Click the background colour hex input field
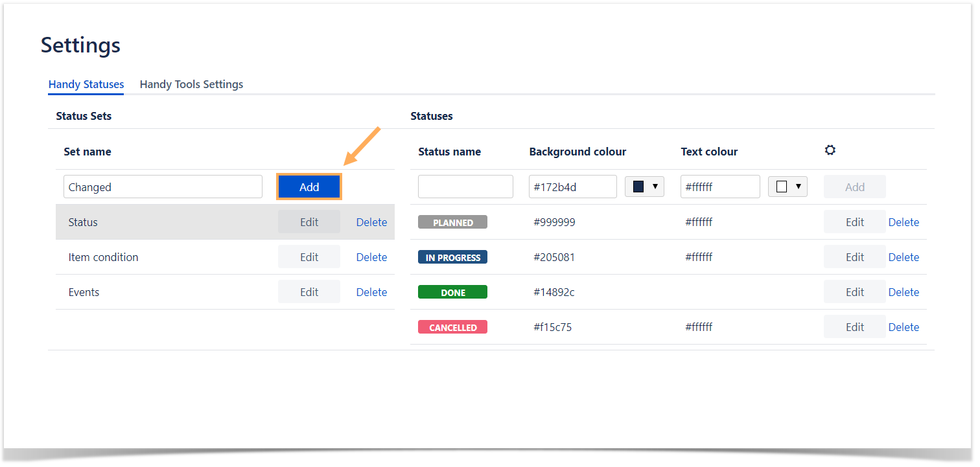 point(572,187)
